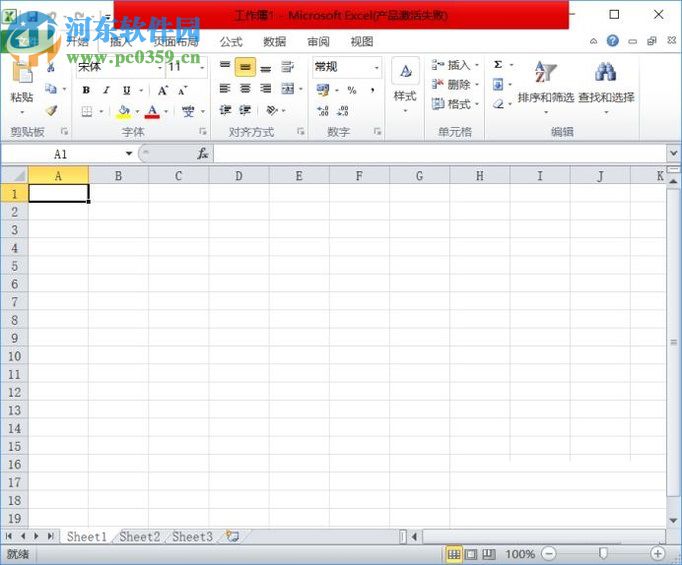Click the accounting number format icon
The width and height of the screenshot is (682, 565).
tap(323, 90)
